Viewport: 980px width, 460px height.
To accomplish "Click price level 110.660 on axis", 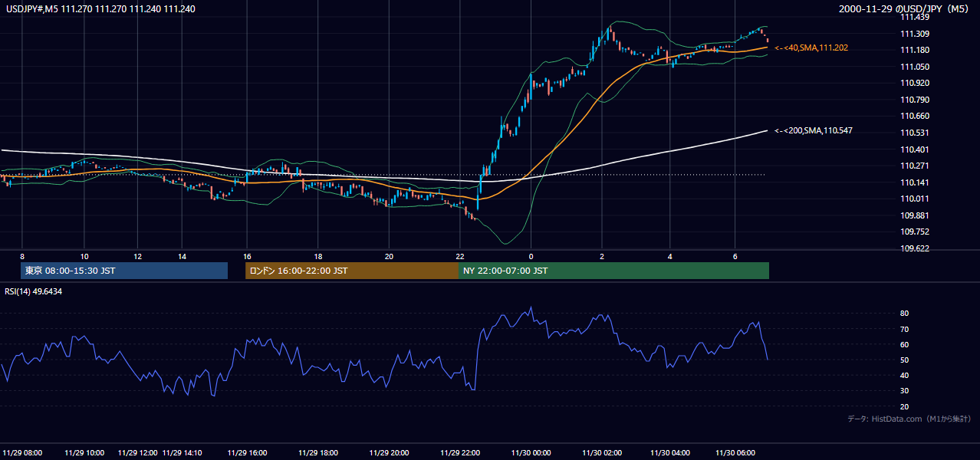I will [915, 117].
